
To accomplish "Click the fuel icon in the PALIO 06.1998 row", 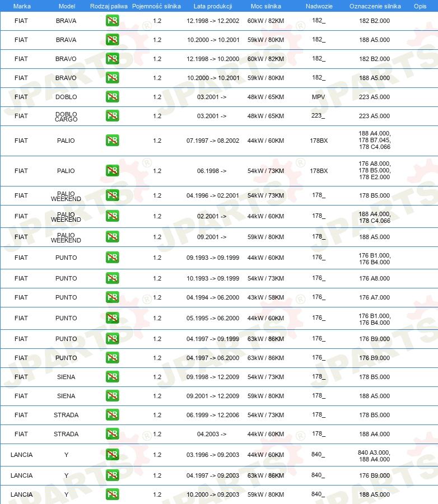I will 112,171.
